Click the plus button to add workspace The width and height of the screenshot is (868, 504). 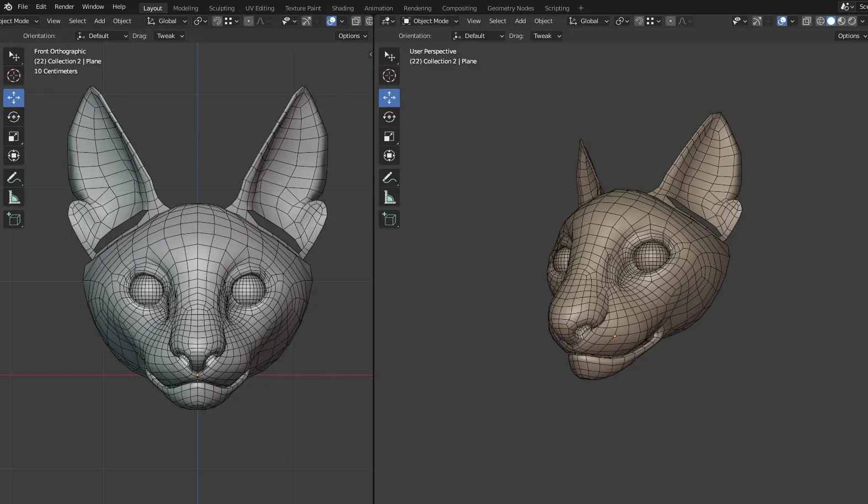[x=581, y=8]
